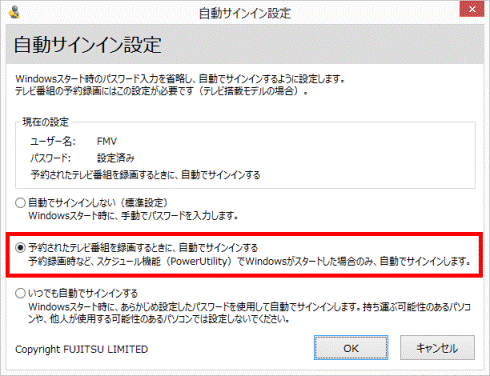Click the user icon in title bar
Screen dimensions: 490x376
[x=14, y=12]
